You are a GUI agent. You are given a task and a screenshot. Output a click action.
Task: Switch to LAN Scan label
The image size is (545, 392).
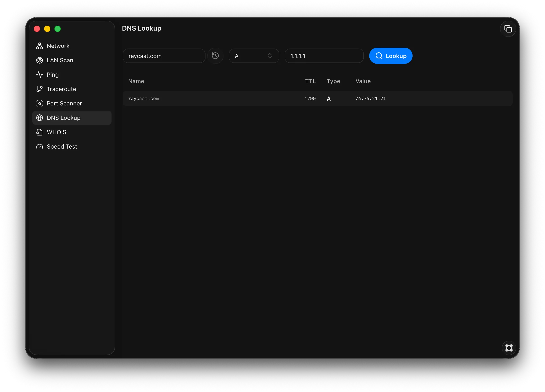(60, 60)
